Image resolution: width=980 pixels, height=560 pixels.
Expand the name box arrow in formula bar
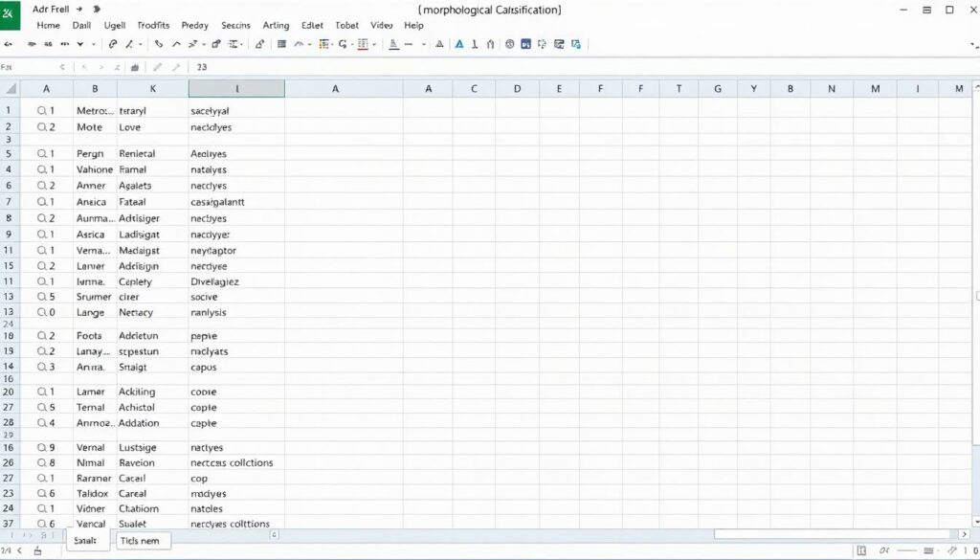62,67
